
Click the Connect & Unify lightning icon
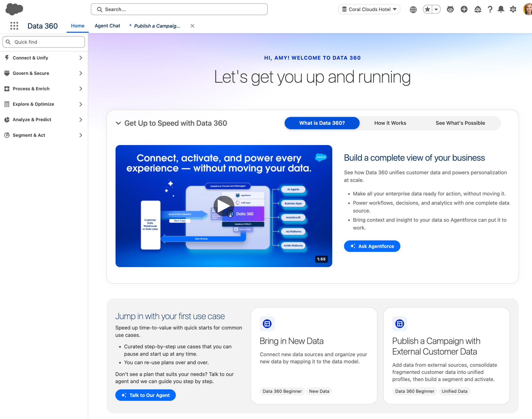pos(7,58)
